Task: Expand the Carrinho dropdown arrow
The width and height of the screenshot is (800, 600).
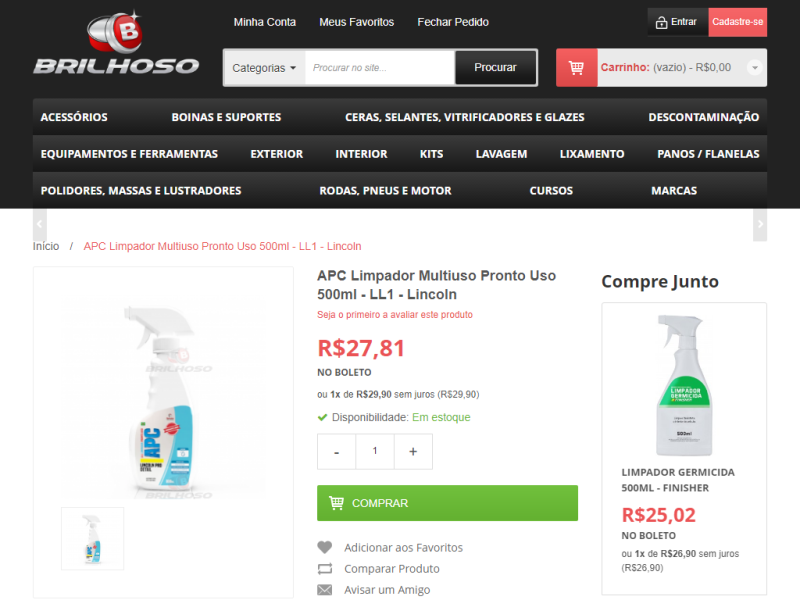Action: 755,67
